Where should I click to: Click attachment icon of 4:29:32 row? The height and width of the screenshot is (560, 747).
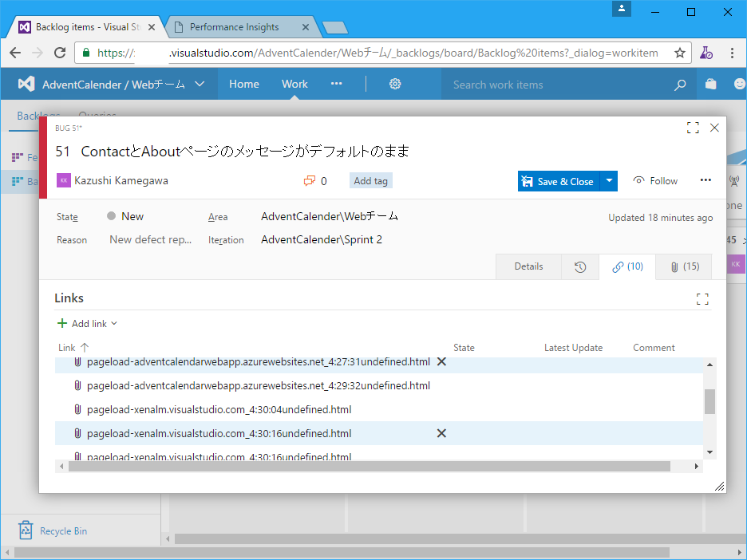[77, 386]
